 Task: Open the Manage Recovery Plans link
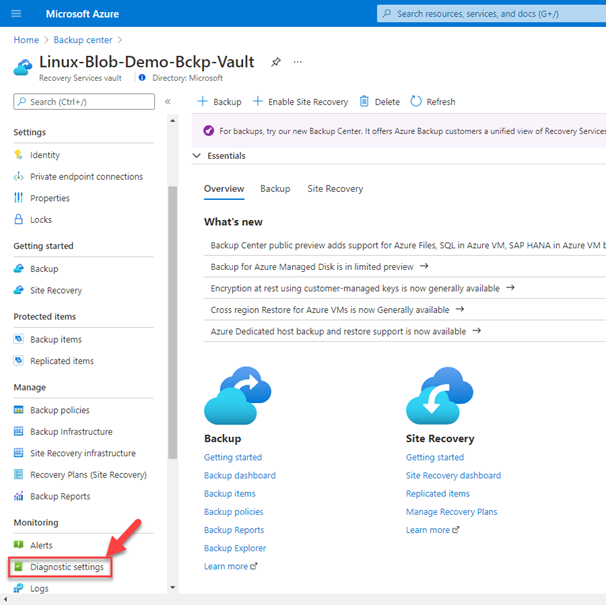click(451, 512)
